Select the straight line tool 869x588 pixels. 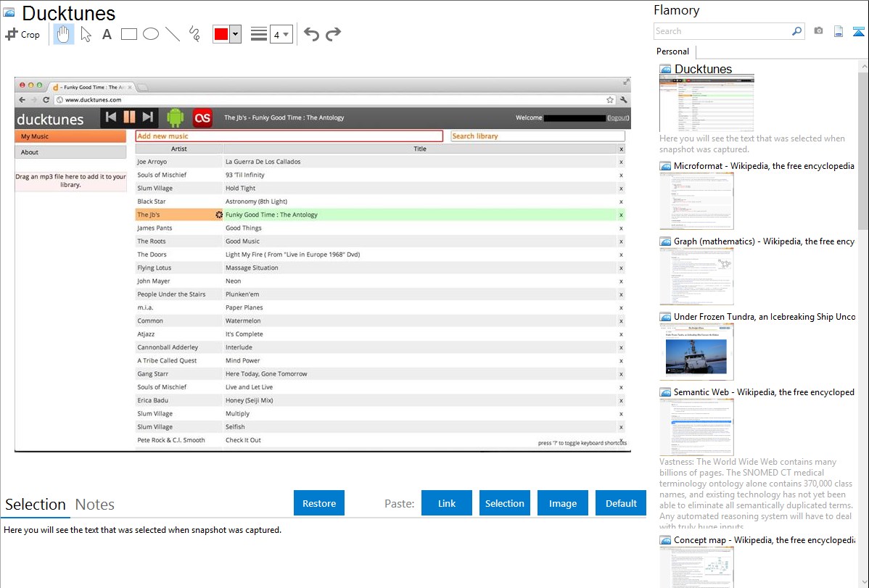[x=173, y=34]
